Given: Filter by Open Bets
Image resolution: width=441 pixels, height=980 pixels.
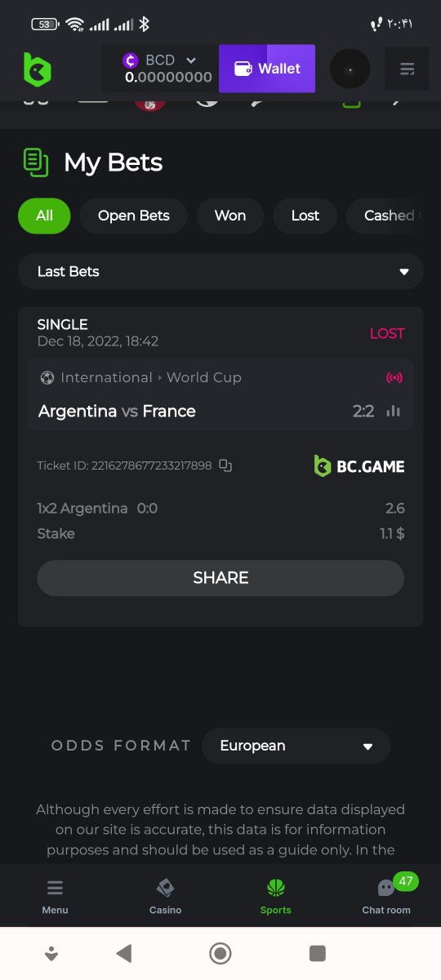Looking at the screenshot, I should (133, 216).
